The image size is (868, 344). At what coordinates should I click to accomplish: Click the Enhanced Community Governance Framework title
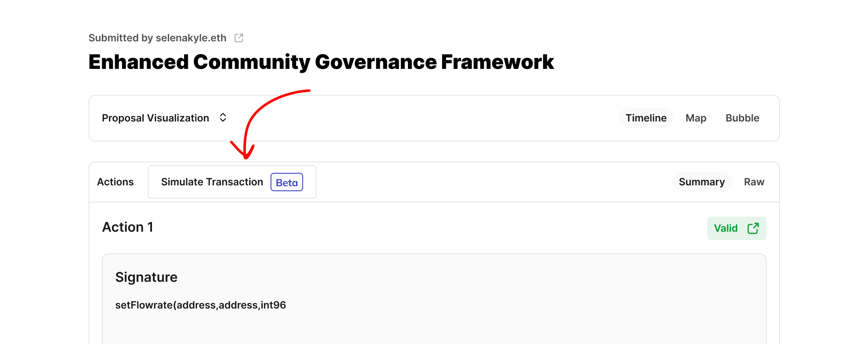pos(321,62)
